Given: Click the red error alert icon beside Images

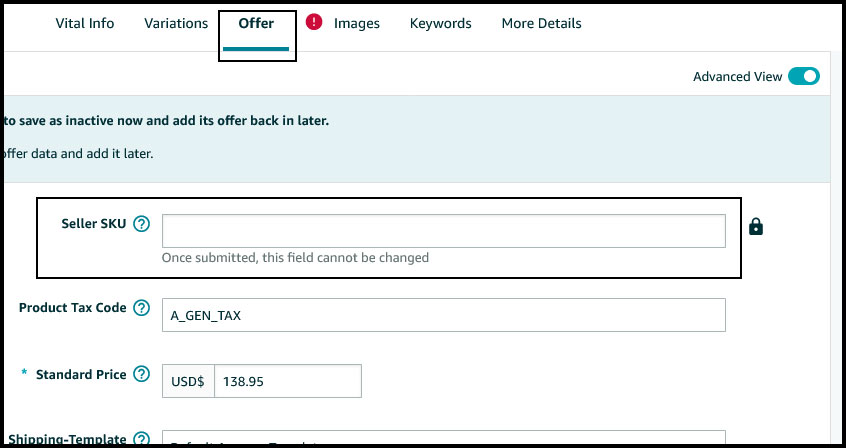Looking at the screenshot, I should (x=314, y=22).
